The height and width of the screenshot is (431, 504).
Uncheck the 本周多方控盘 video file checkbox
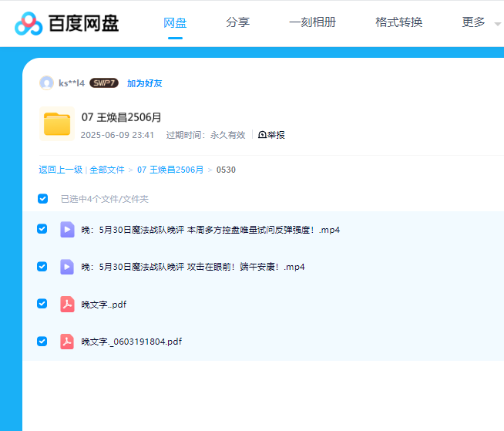click(x=42, y=229)
